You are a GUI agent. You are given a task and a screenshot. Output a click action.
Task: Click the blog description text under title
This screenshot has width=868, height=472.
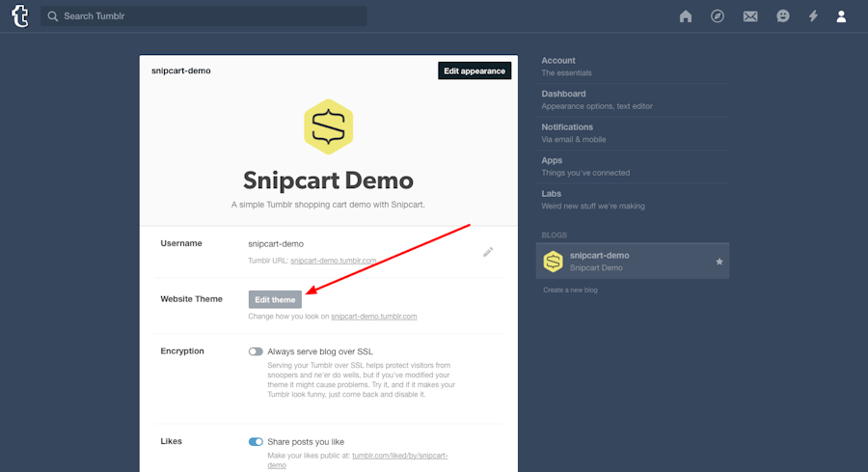point(328,205)
